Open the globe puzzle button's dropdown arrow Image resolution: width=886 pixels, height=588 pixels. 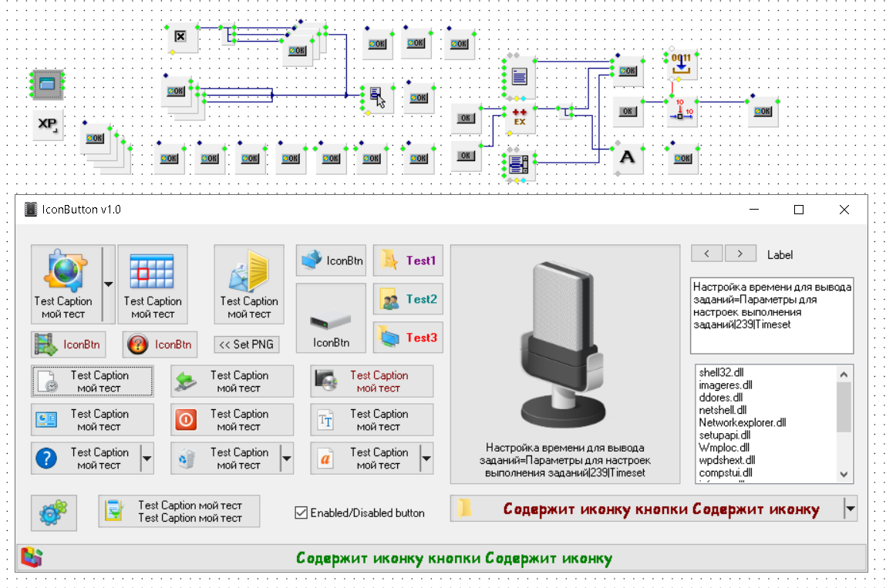click(x=108, y=284)
